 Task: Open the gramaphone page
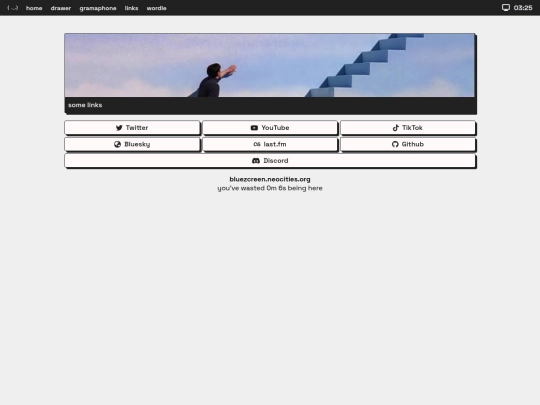point(98,8)
